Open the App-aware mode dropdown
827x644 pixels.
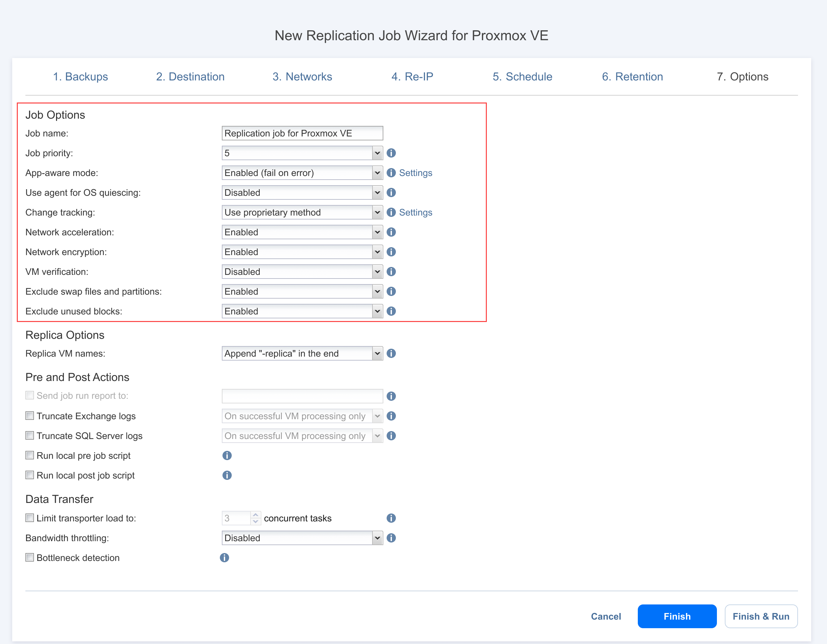click(x=302, y=173)
